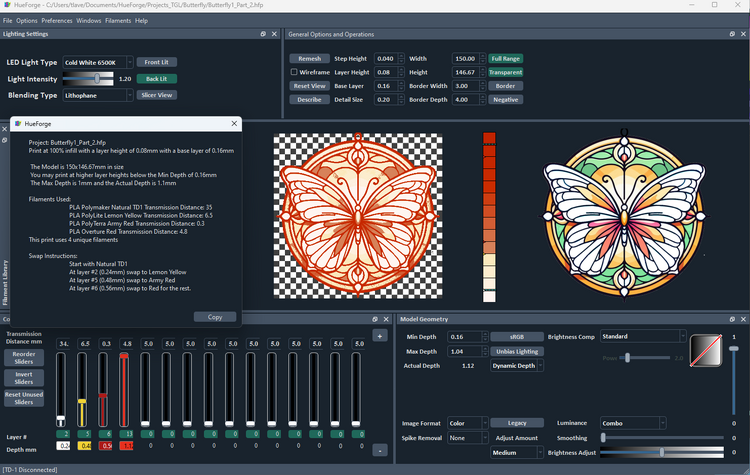Click the Base Layer input field

[x=386, y=86]
